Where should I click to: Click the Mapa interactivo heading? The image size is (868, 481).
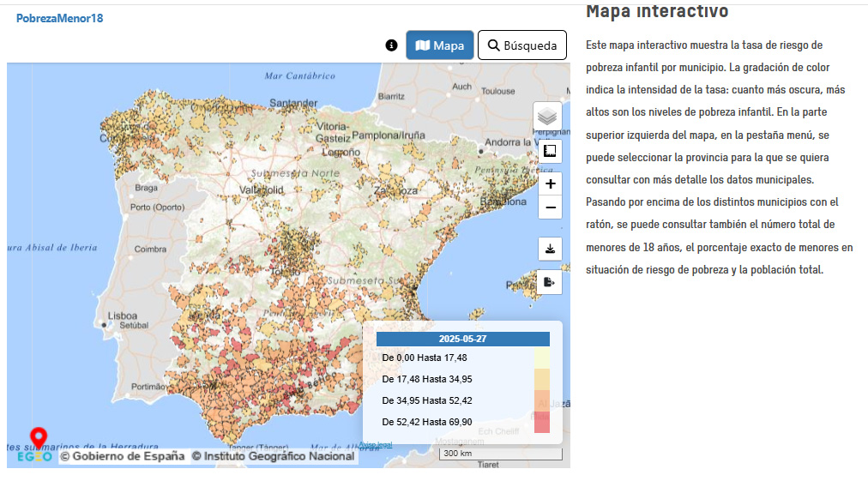pos(657,11)
